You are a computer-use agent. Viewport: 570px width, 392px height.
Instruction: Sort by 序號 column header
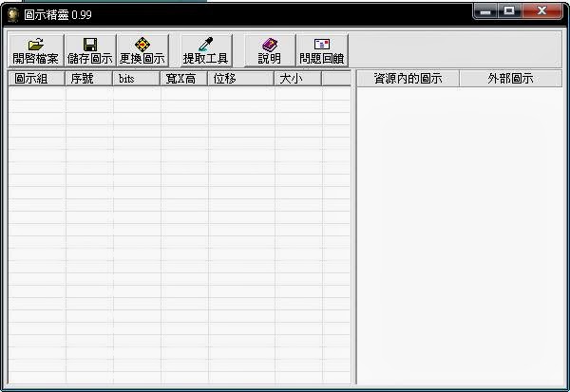89,79
